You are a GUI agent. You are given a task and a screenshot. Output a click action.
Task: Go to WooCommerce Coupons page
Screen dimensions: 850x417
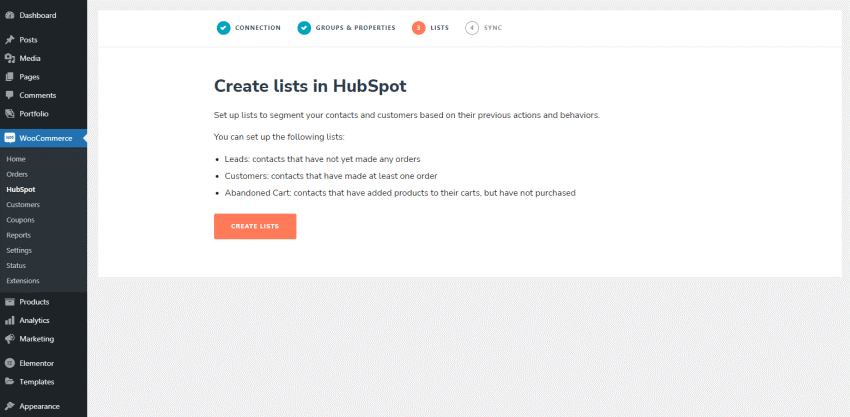coord(21,220)
